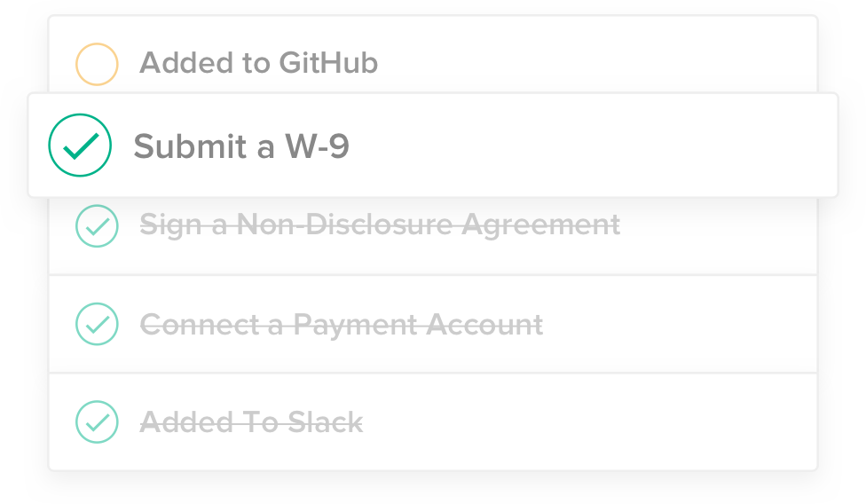Uncheck the Submit a W-9 checkbox

pos(80,146)
